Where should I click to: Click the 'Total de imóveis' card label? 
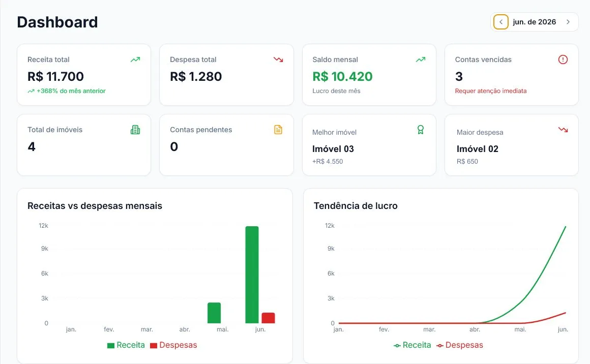[x=55, y=130]
